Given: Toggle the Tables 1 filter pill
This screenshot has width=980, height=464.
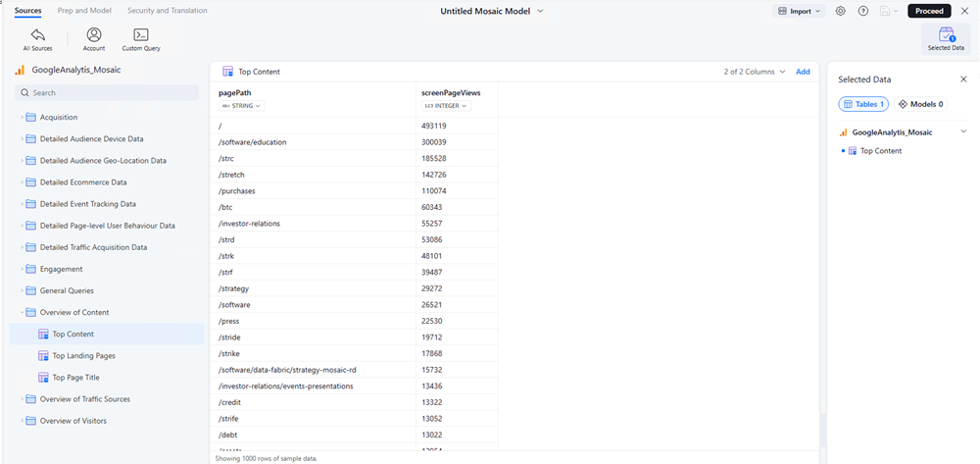Looking at the screenshot, I should pos(863,104).
